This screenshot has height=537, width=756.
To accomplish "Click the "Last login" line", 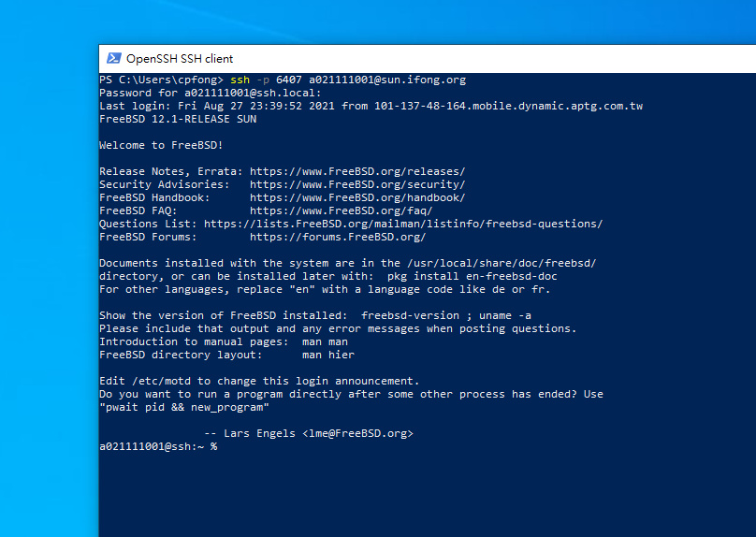I will tap(371, 107).
